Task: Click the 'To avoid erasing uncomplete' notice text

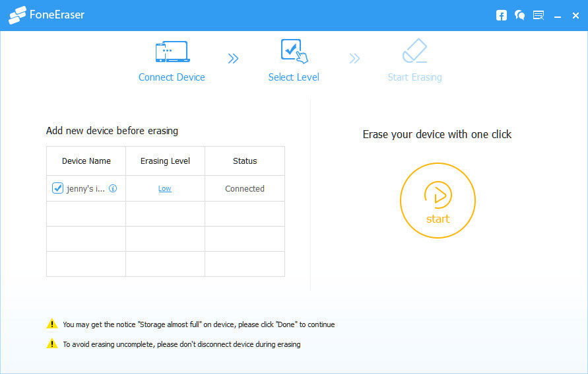Action: click(181, 344)
